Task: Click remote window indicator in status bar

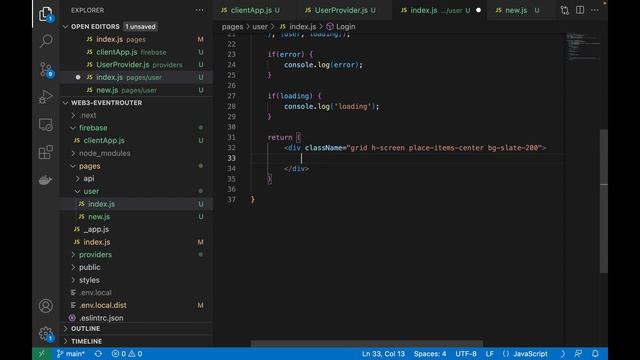Action: [42, 354]
